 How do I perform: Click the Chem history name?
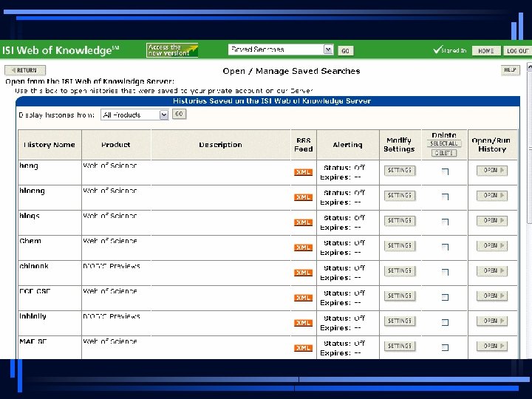pos(30,241)
